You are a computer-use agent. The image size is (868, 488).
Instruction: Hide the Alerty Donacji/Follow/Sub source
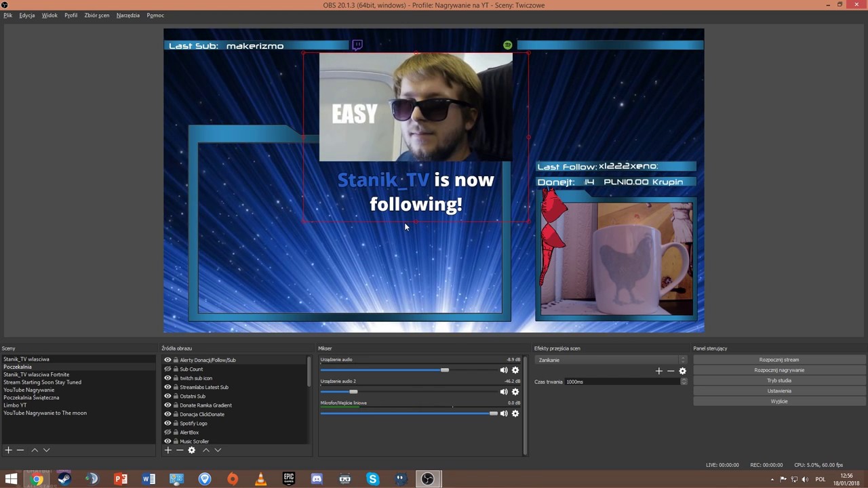(167, 360)
